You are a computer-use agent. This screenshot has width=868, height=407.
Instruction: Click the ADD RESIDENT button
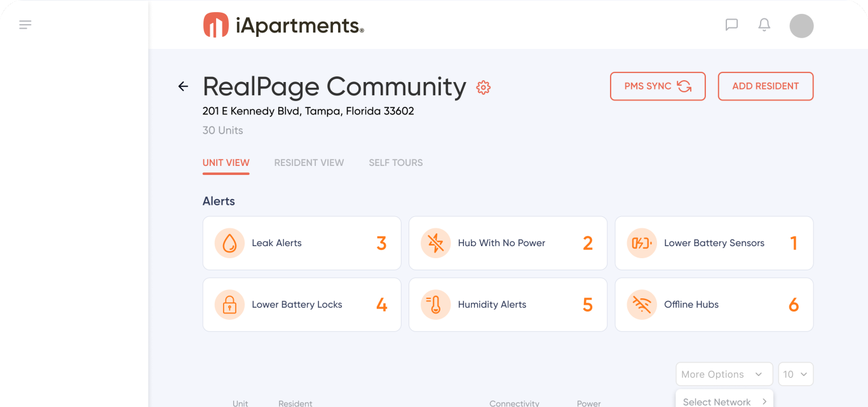(x=766, y=86)
